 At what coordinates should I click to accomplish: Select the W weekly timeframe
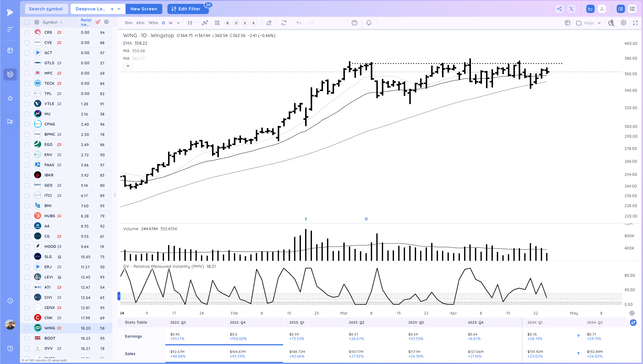(x=171, y=23)
